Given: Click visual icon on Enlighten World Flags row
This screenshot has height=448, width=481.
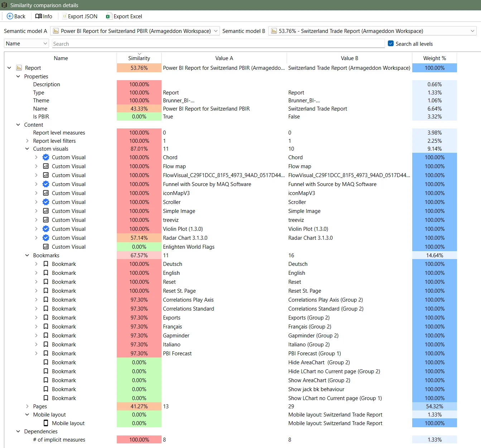Looking at the screenshot, I should tap(46, 247).
